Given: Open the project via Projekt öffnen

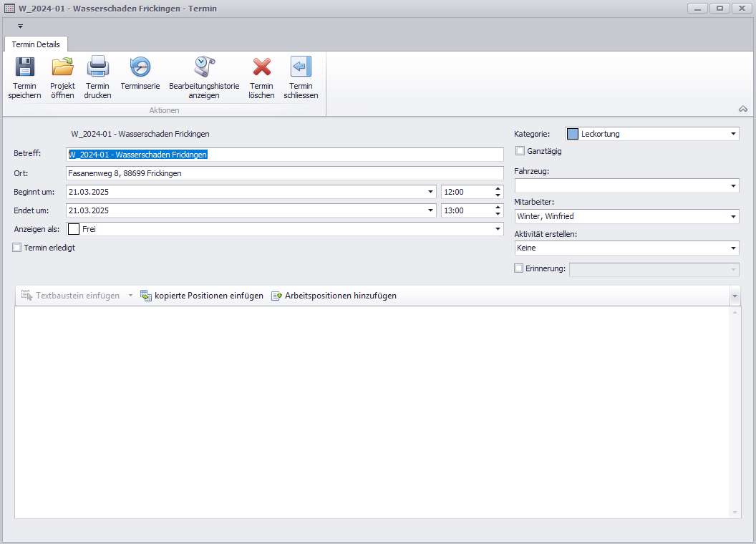Looking at the screenshot, I should coord(62,68).
